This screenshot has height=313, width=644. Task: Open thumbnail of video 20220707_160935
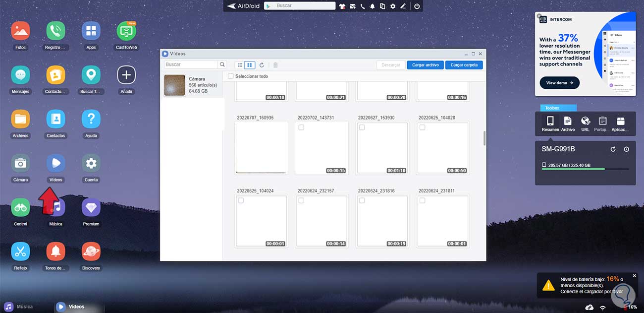coord(262,148)
